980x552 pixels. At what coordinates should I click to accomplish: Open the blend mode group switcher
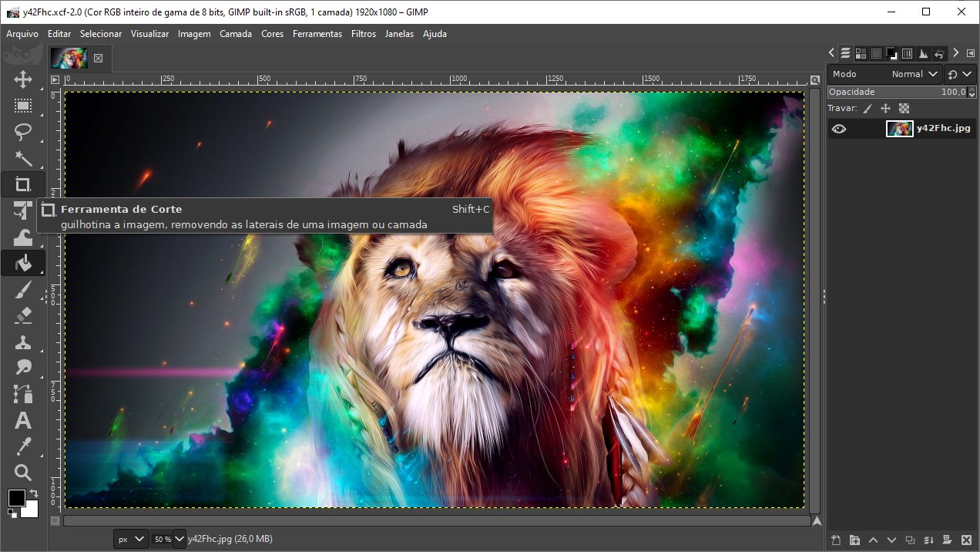(x=960, y=74)
